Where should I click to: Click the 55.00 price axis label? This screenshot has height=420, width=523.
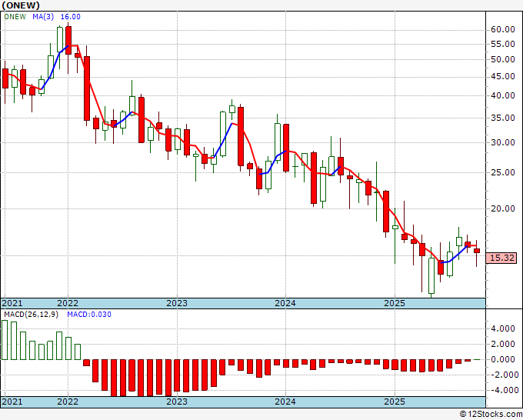503,44
